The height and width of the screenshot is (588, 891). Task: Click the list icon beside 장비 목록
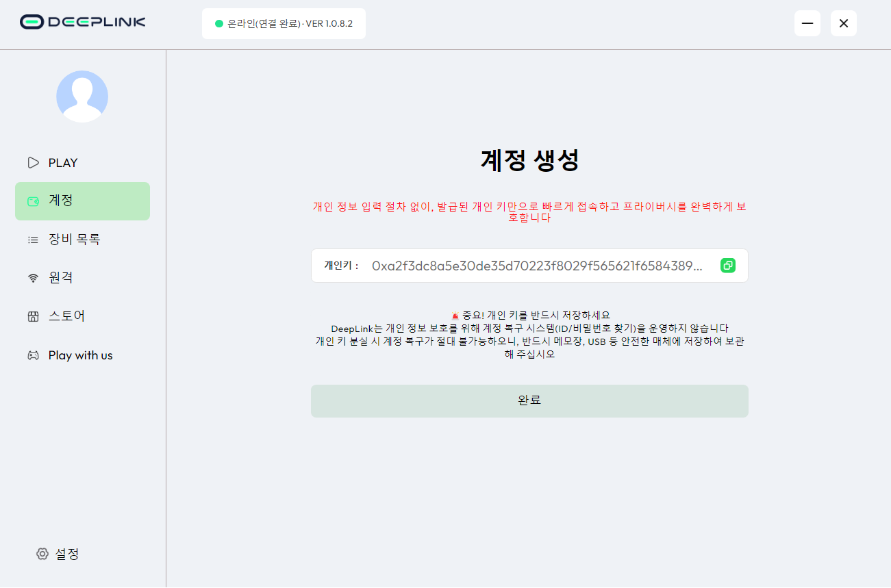click(33, 240)
